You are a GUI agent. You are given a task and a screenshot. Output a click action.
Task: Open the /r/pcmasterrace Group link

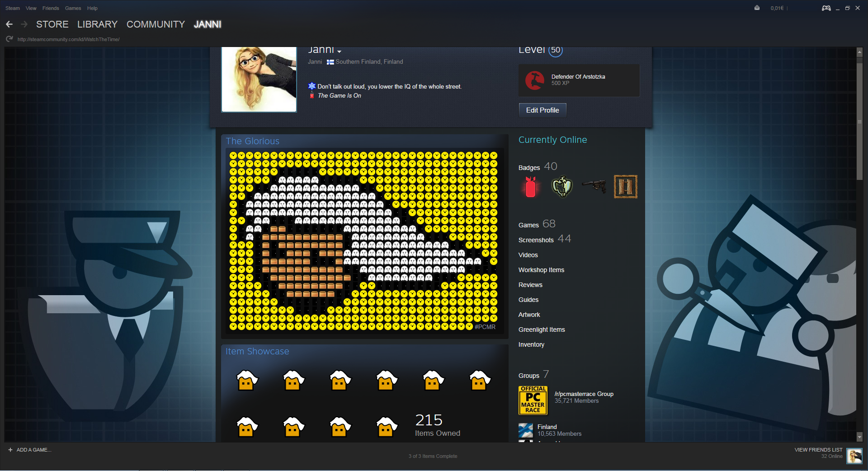[x=584, y=394]
